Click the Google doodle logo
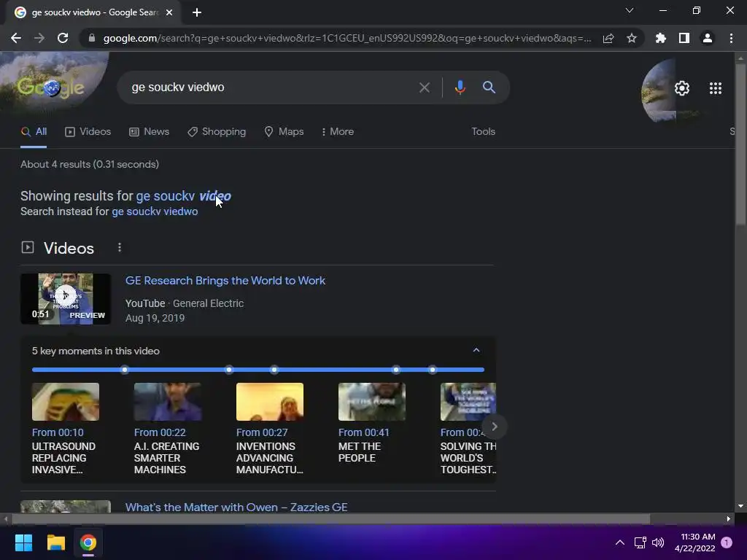 (x=50, y=87)
